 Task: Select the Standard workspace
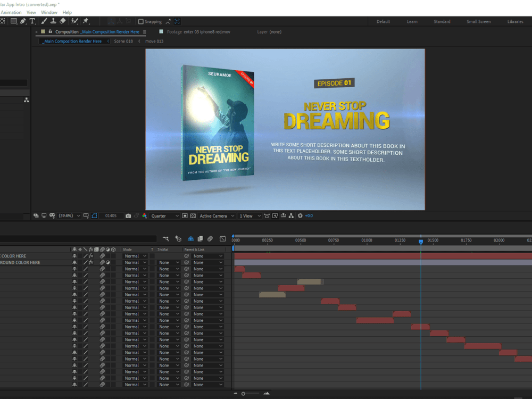tap(442, 21)
